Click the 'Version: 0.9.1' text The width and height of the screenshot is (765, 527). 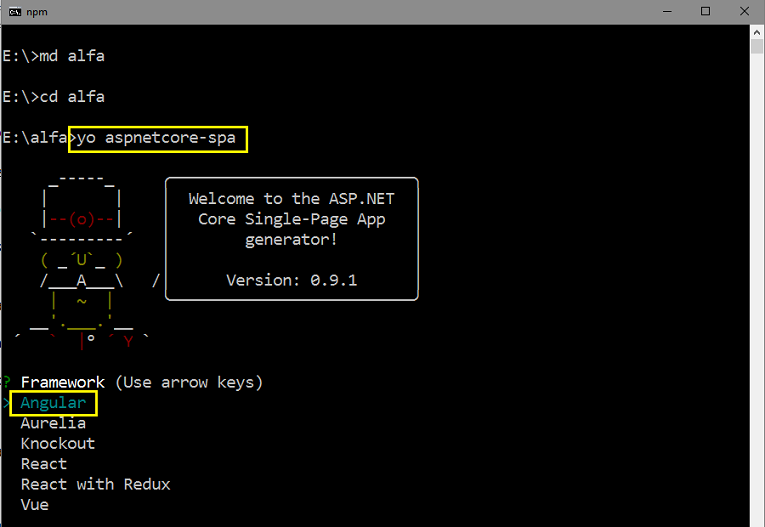[x=292, y=281]
